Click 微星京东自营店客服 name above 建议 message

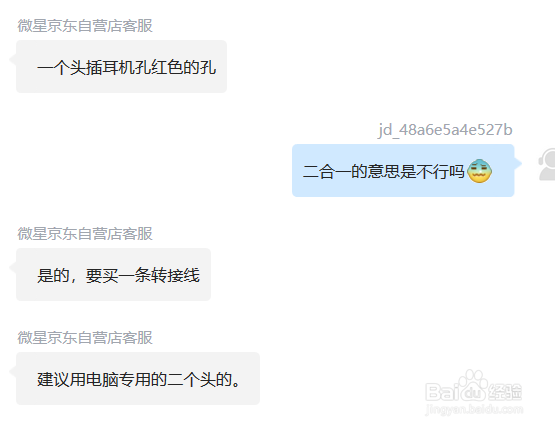(x=85, y=338)
